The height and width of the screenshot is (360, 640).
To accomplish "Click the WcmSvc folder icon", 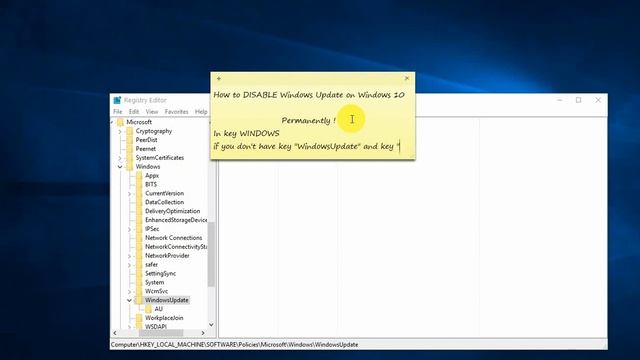I will [x=139, y=291].
